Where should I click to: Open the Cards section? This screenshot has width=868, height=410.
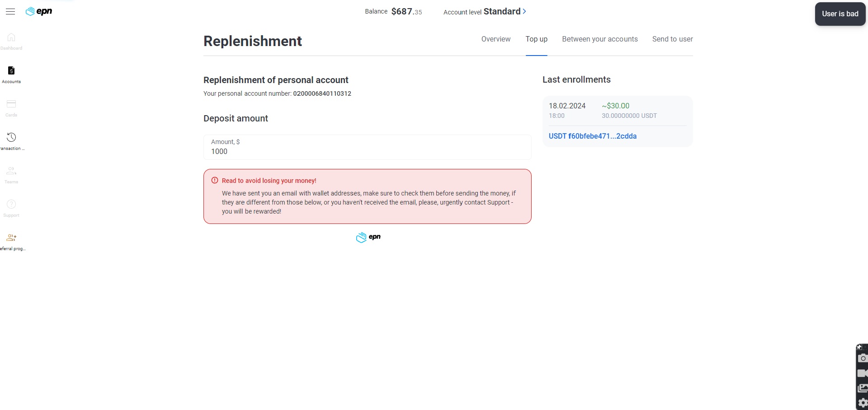pos(11,108)
